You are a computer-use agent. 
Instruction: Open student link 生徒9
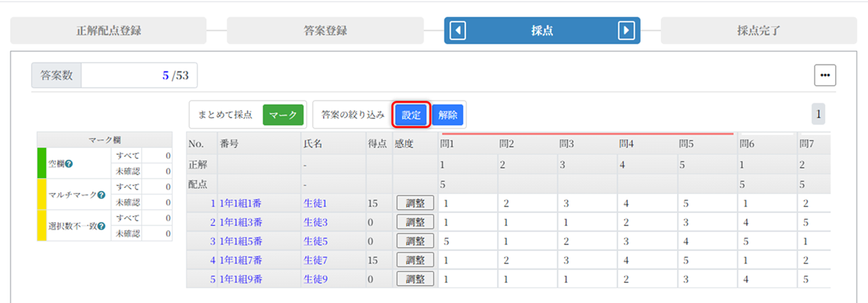pos(316,279)
